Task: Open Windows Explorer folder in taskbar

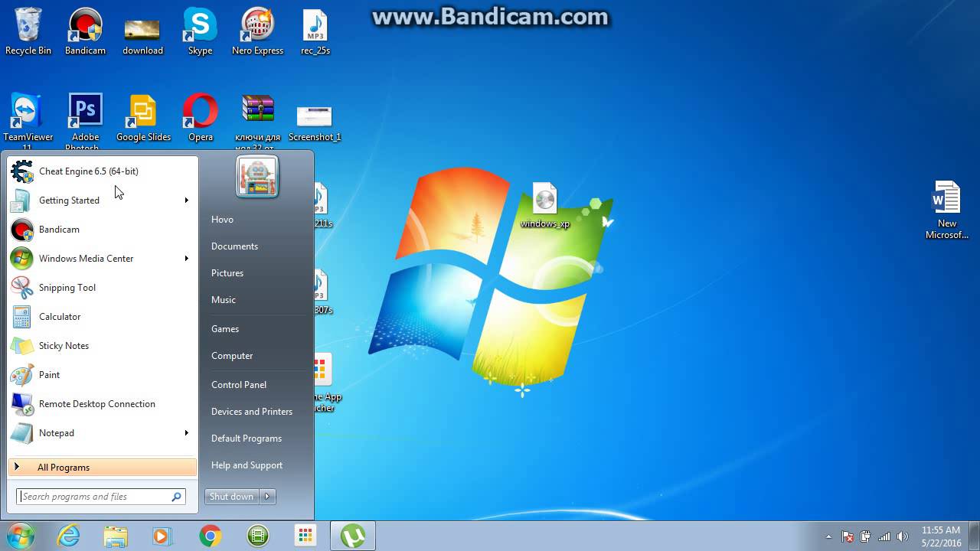Action: (x=116, y=536)
